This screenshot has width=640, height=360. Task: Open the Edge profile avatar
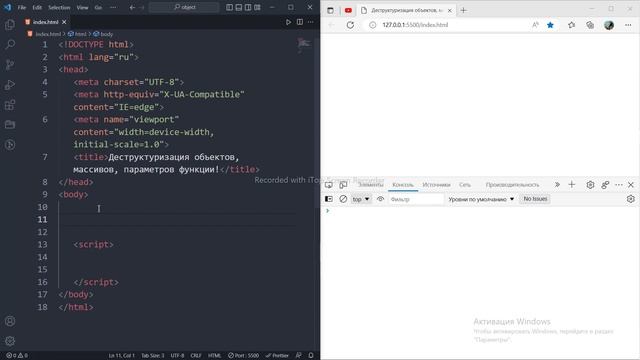point(609,25)
